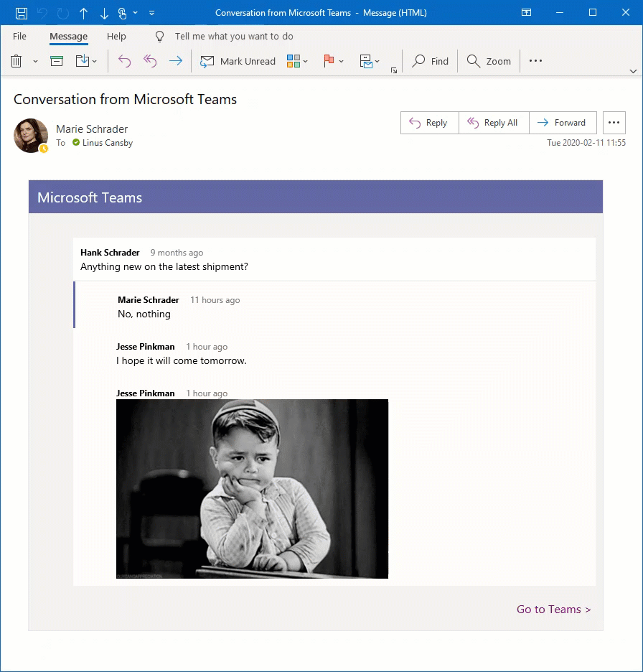Open Follow Up flag dropdown

point(342,61)
